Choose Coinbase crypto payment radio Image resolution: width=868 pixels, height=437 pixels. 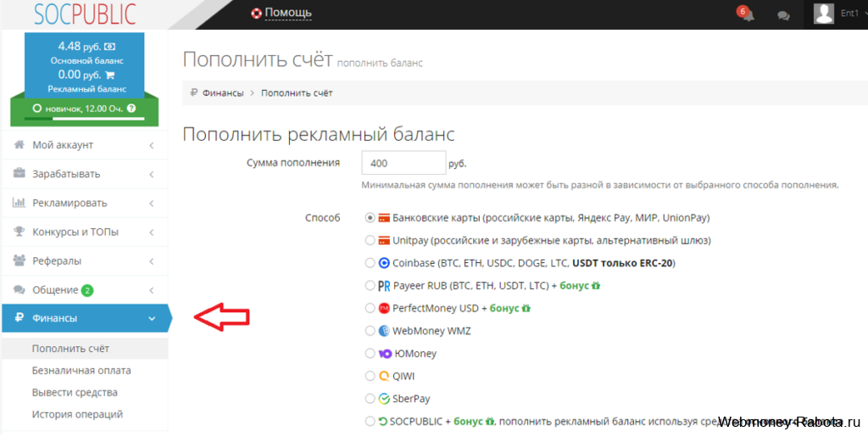click(x=370, y=263)
